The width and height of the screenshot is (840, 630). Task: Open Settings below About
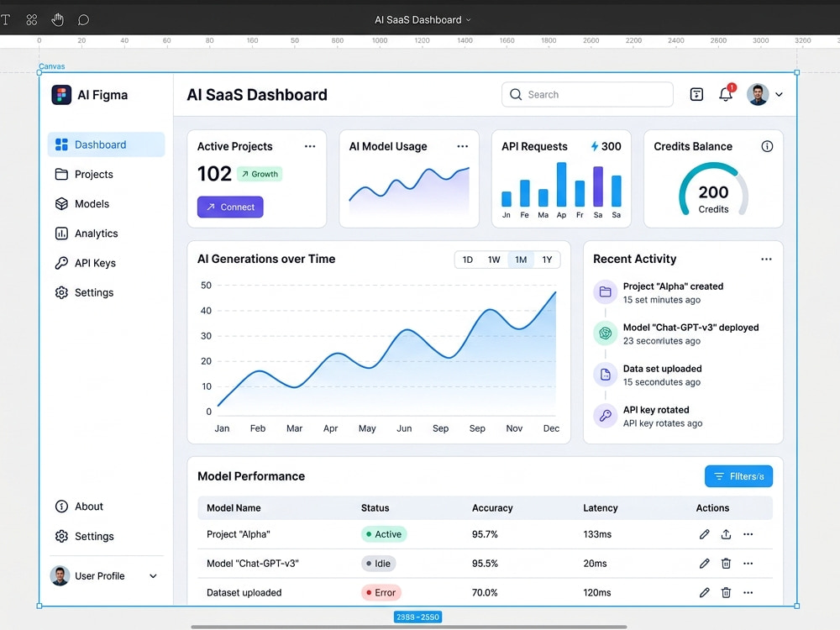point(106,536)
